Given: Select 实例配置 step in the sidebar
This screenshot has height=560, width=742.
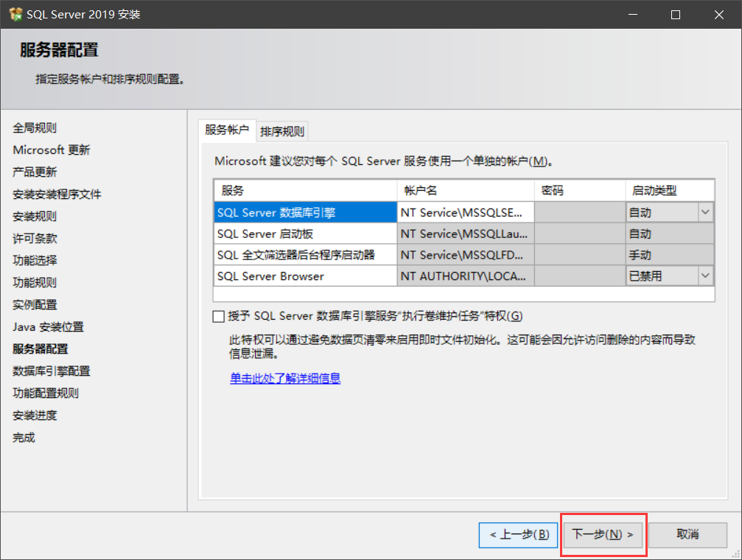Looking at the screenshot, I should (35, 304).
